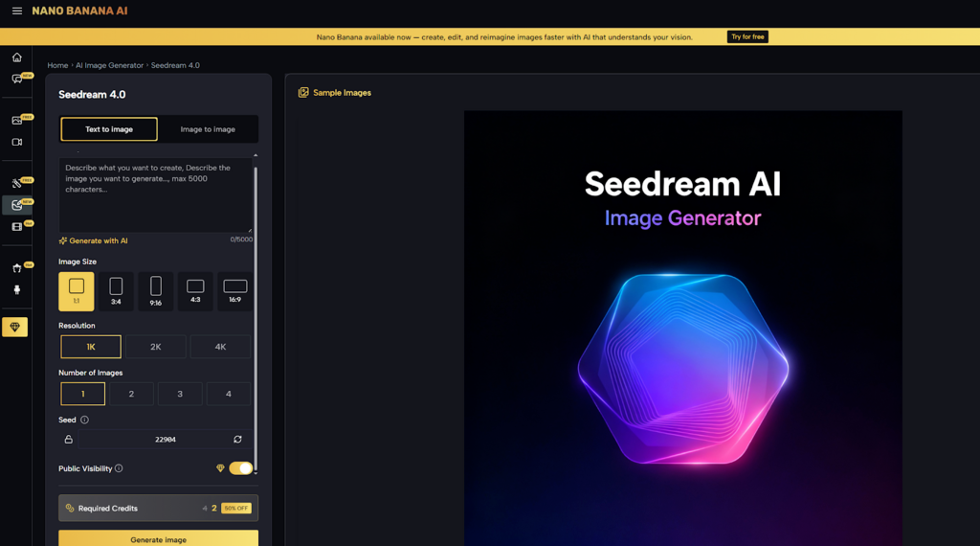Image resolution: width=980 pixels, height=546 pixels.
Task: Toggle the Public Visibility switch
Action: tap(240, 468)
